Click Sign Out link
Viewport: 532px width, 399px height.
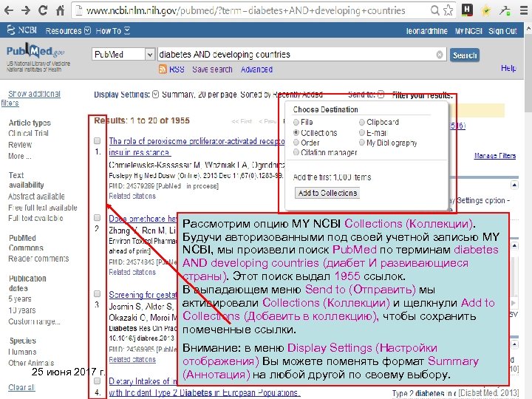tap(502, 31)
